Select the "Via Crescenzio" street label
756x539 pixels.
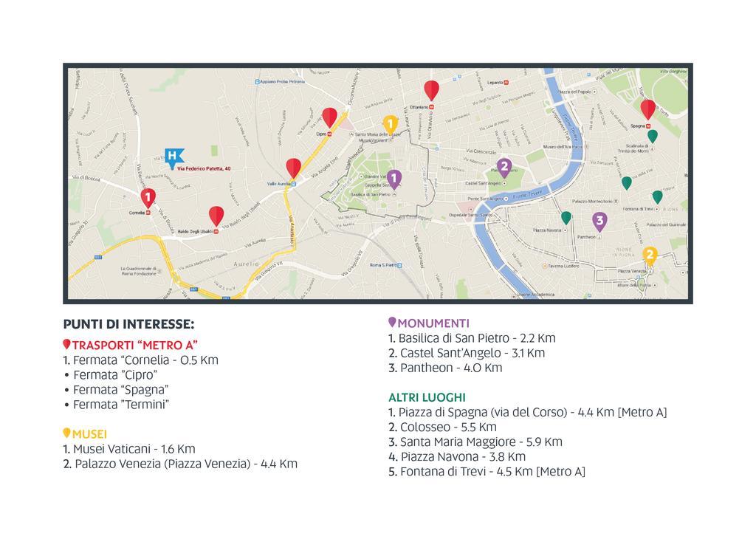(481, 151)
